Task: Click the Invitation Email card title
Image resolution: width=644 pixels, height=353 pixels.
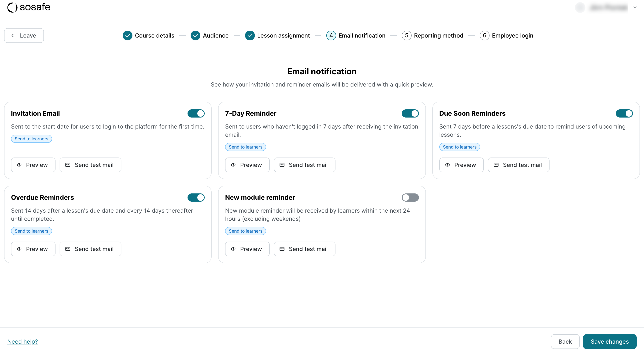Action: point(35,113)
